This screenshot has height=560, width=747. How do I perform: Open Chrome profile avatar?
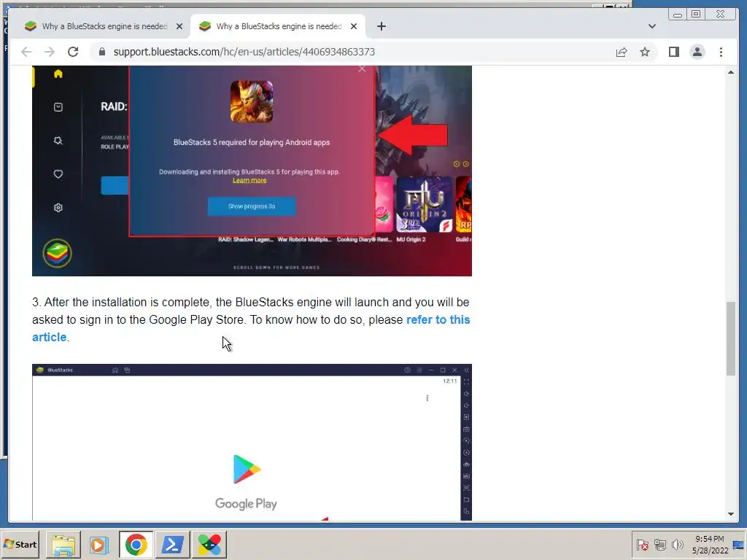pos(697,52)
